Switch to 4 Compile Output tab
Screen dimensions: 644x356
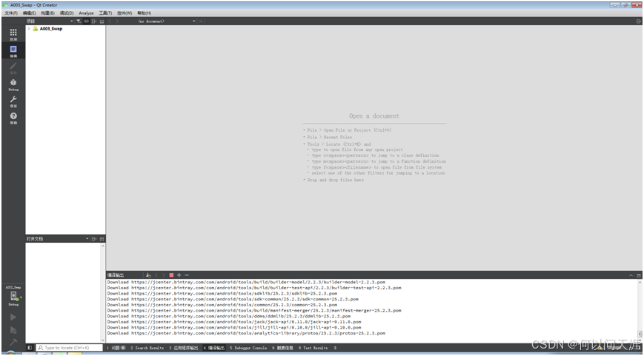click(x=214, y=348)
